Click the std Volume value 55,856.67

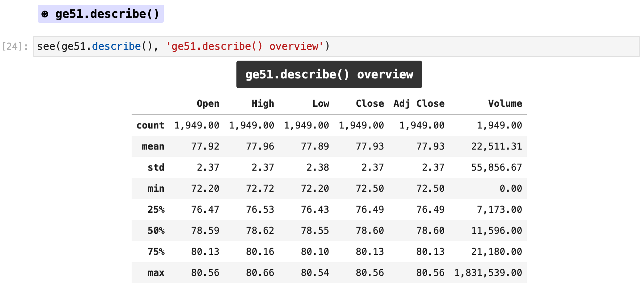(497, 167)
